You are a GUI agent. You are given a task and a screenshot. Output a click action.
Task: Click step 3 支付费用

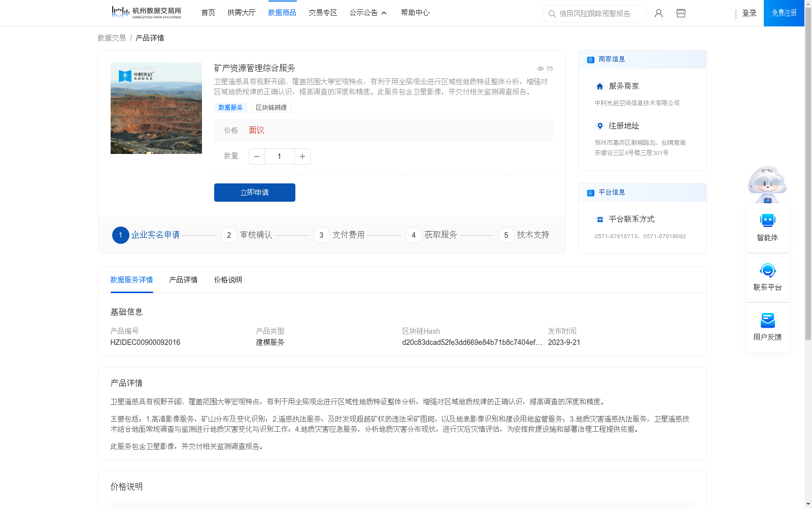(x=339, y=235)
